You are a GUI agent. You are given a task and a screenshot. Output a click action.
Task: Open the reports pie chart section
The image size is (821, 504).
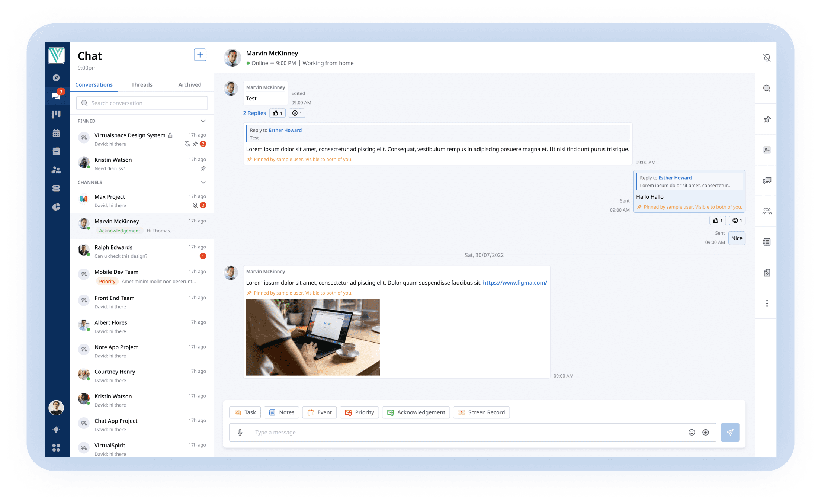pyautogui.click(x=57, y=207)
